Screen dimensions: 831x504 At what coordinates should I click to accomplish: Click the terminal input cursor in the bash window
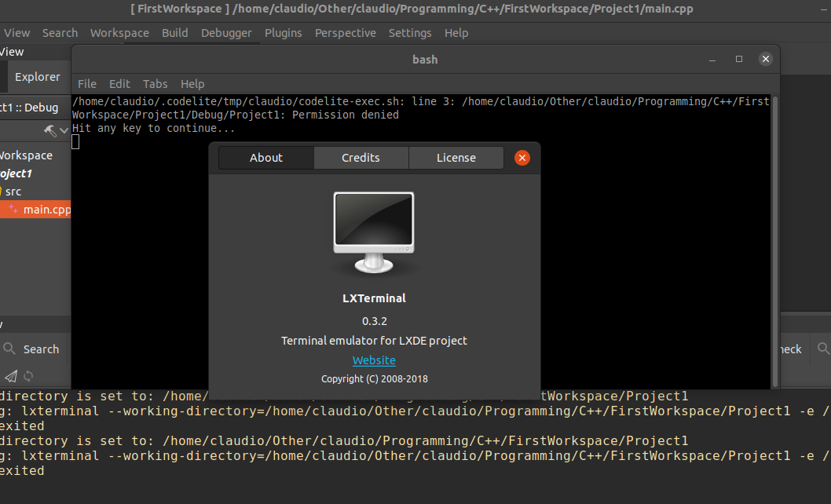[x=75, y=141]
